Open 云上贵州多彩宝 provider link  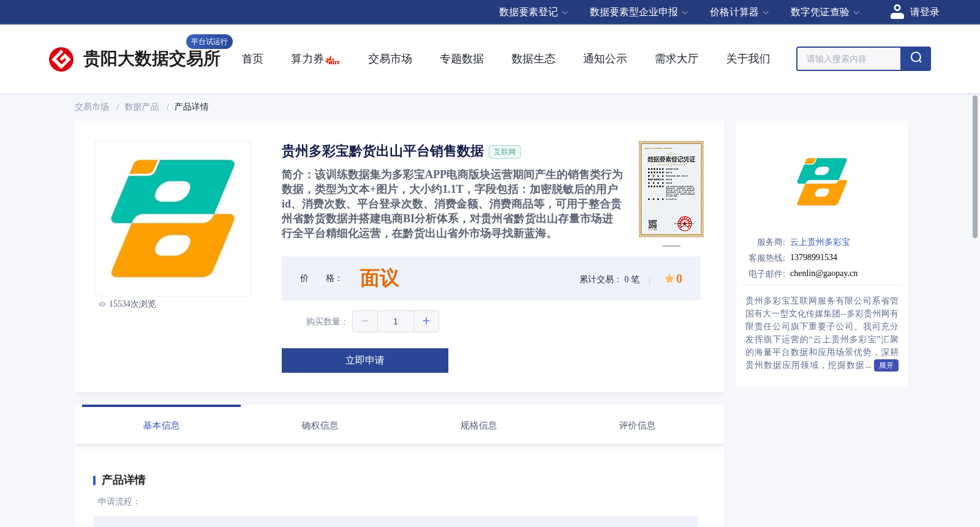(820, 242)
